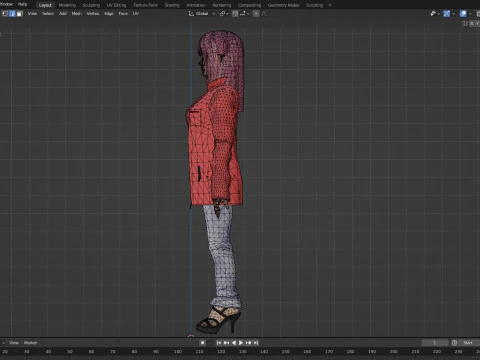Switch to Modeling workspace tab

[67, 5]
